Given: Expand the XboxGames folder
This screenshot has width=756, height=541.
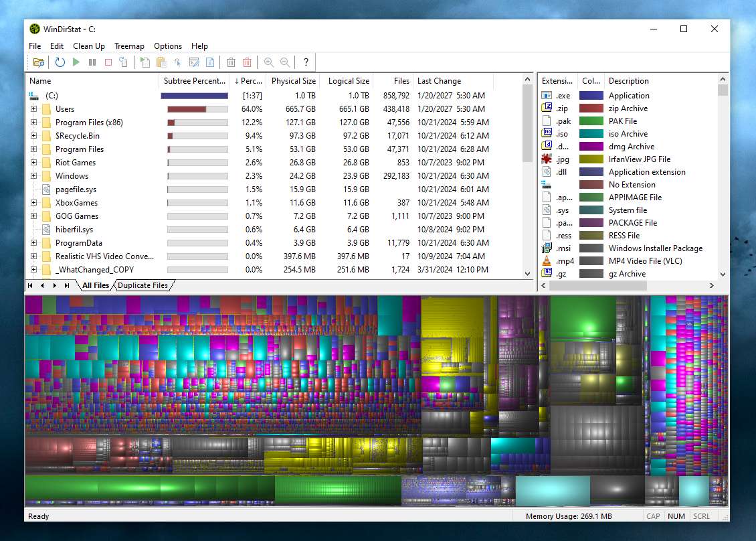Looking at the screenshot, I should [x=33, y=203].
